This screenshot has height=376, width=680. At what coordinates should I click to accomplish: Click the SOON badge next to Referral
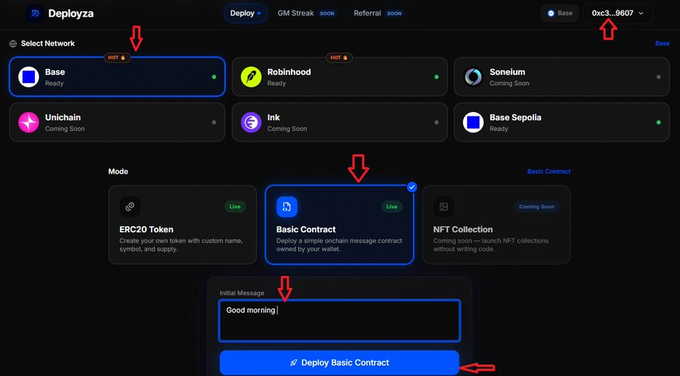[394, 14]
